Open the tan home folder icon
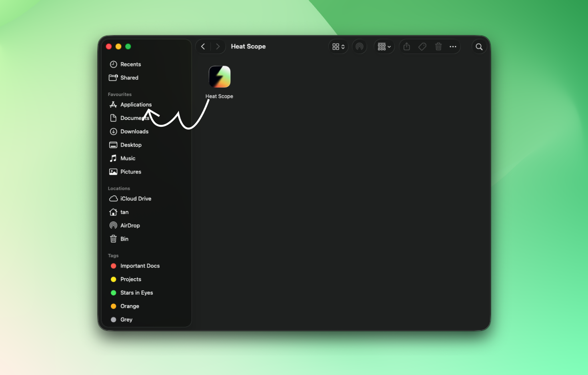 [x=113, y=212]
